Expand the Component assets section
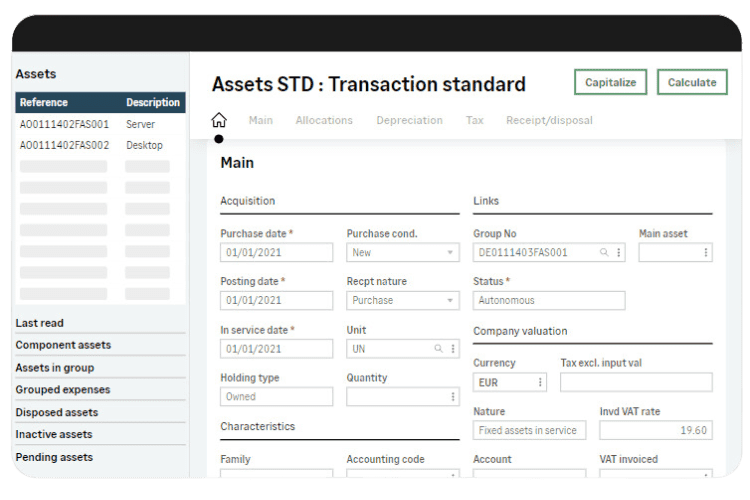 click(63, 345)
